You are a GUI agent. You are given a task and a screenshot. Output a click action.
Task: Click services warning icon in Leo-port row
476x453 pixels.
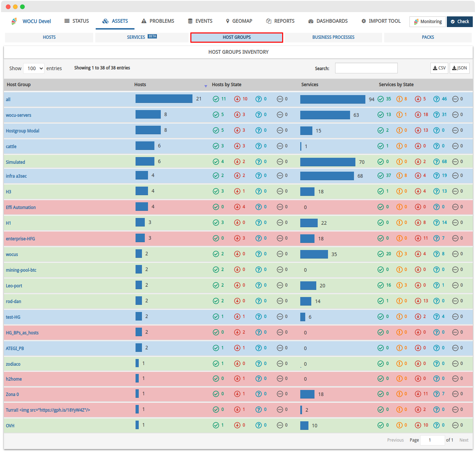pos(400,285)
